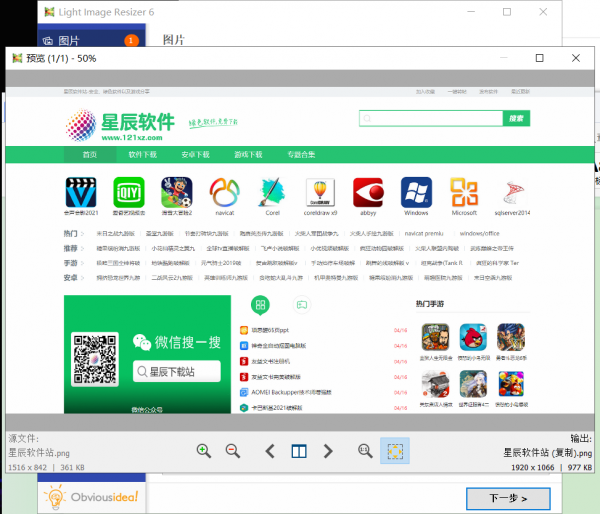Click the Angry Birds game icon in preview
This screenshot has height=514, width=600.
tap(473, 337)
